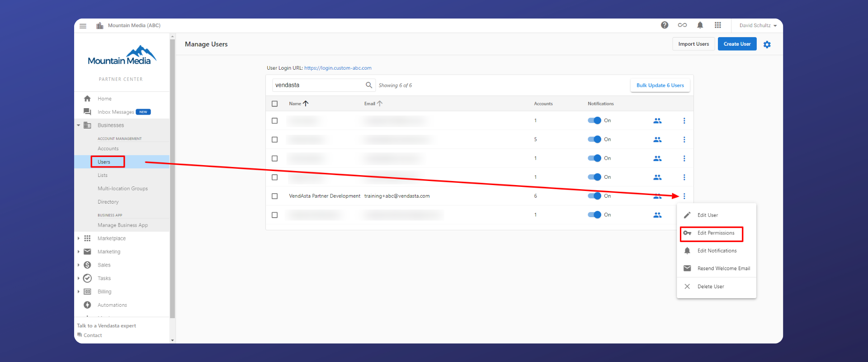This screenshot has height=362, width=868.
Task: Expand the Marketplace section arrow
Action: [x=78, y=238]
